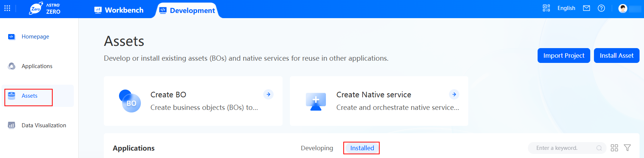Open Data Visualization in sidebar
The height and width of the screenshot is (158, 644).
pyautogui.click(x=44, y=125)
